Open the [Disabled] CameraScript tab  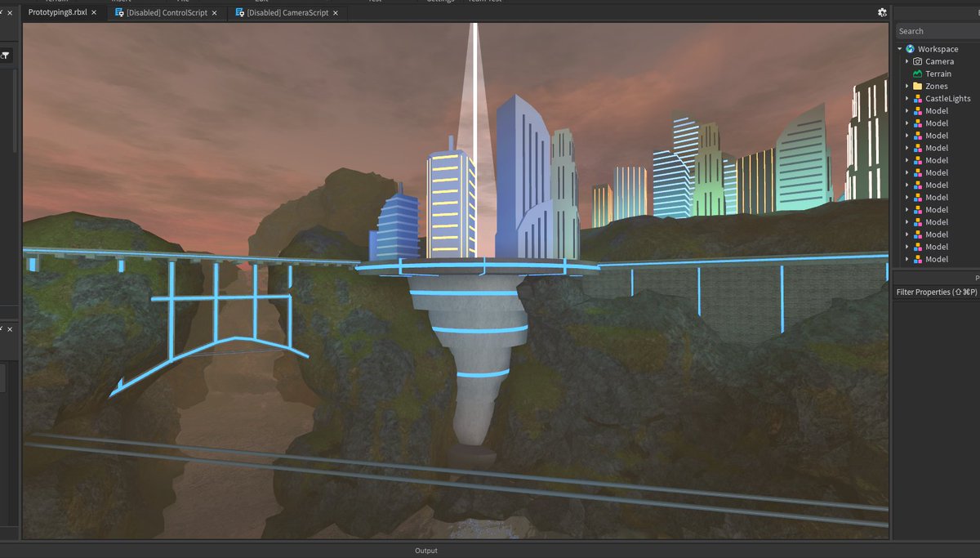[x=287, y=12]
